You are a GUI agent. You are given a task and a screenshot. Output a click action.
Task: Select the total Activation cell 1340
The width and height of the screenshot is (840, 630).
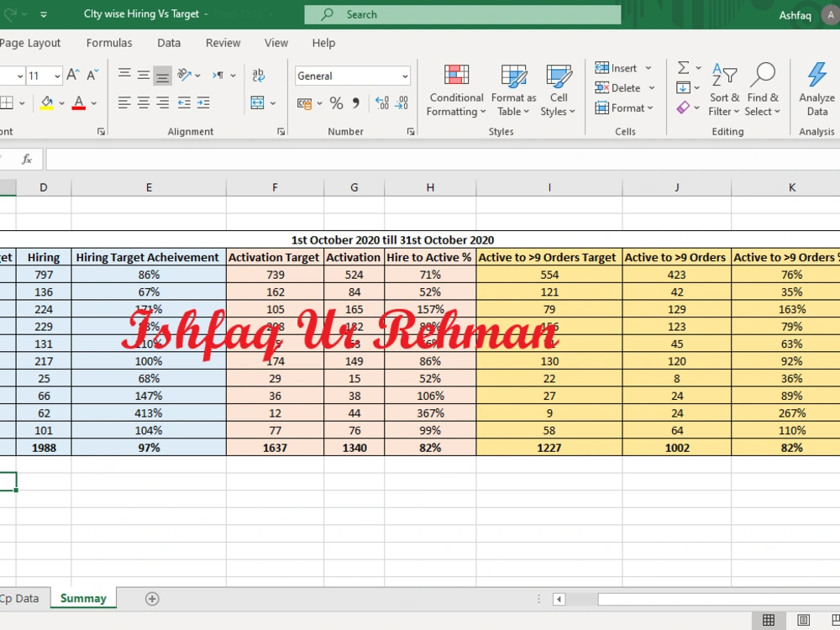[354, 448]
